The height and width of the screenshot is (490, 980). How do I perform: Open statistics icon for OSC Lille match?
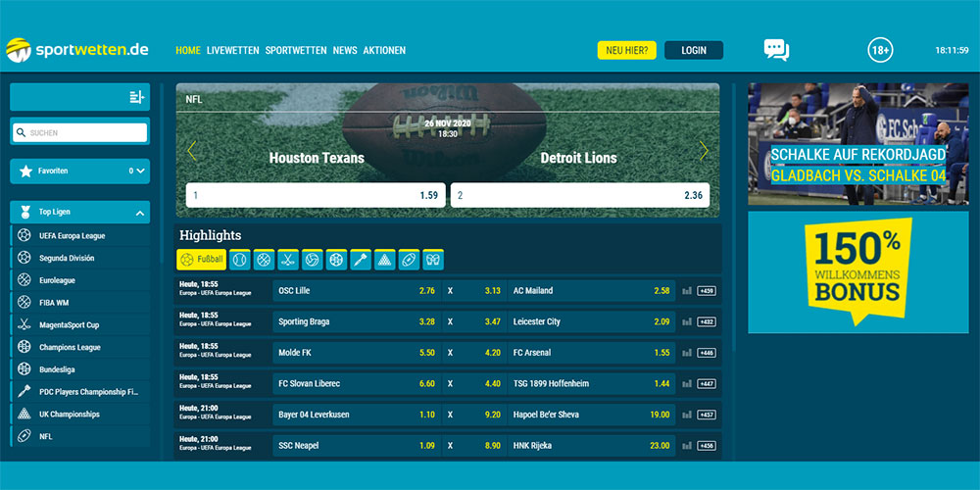tap(687, 291)
